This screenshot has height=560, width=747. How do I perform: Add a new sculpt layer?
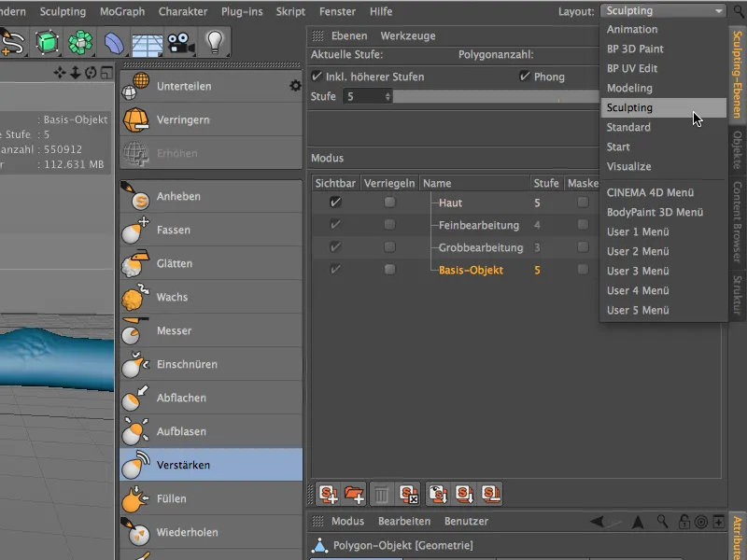coord(329,494)
